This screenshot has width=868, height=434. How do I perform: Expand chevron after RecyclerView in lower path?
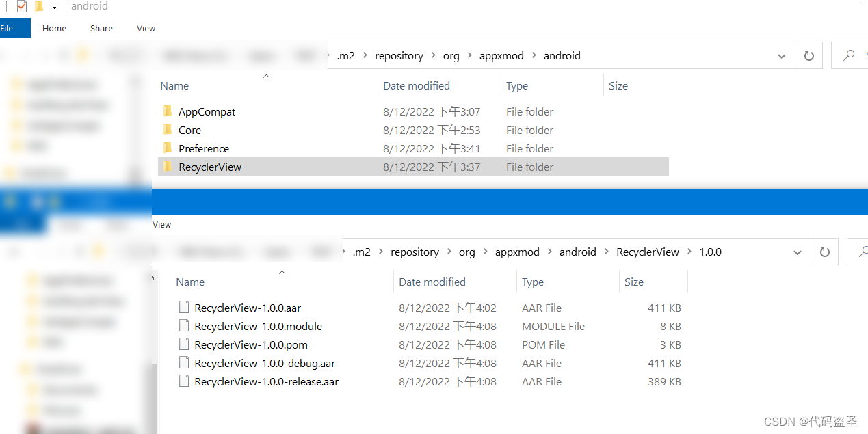click(689, 252)
